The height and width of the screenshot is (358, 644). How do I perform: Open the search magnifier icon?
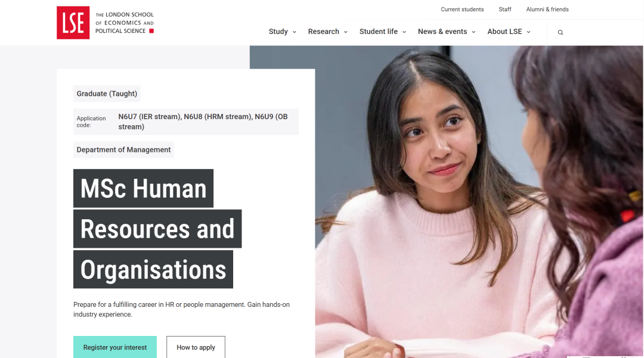pos(560,32)
